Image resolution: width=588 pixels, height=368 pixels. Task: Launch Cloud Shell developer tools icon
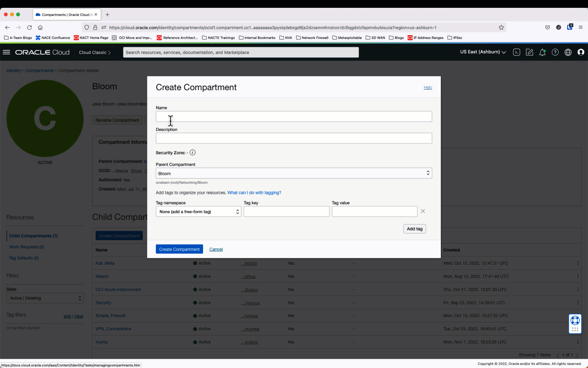[x=517, y=52]
